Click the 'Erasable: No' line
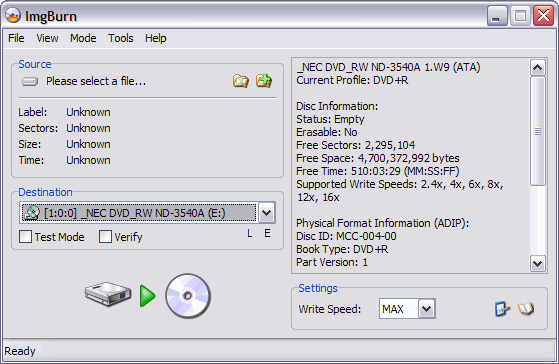The height and width of the screenshot is (364, 559). (327, 132)
